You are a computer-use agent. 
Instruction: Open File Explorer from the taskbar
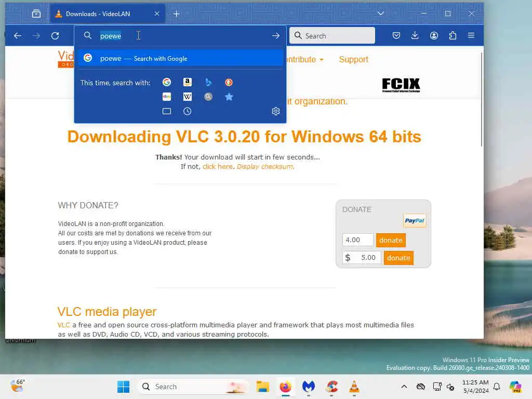coord(262,387)
